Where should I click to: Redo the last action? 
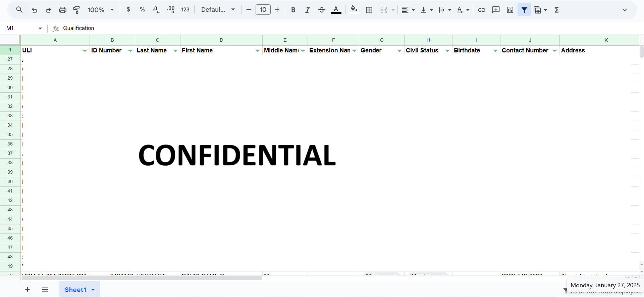coord(48,10)
